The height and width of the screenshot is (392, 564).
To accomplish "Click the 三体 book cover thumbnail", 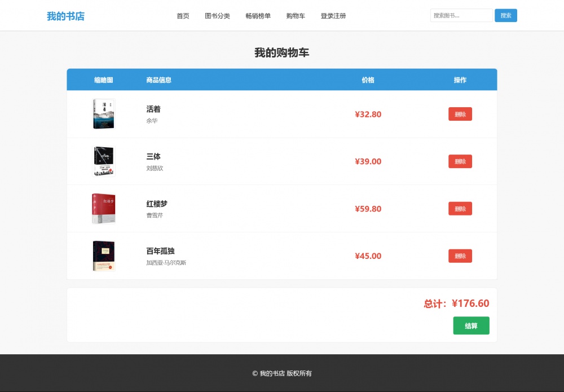I will [x=104, y=161].
